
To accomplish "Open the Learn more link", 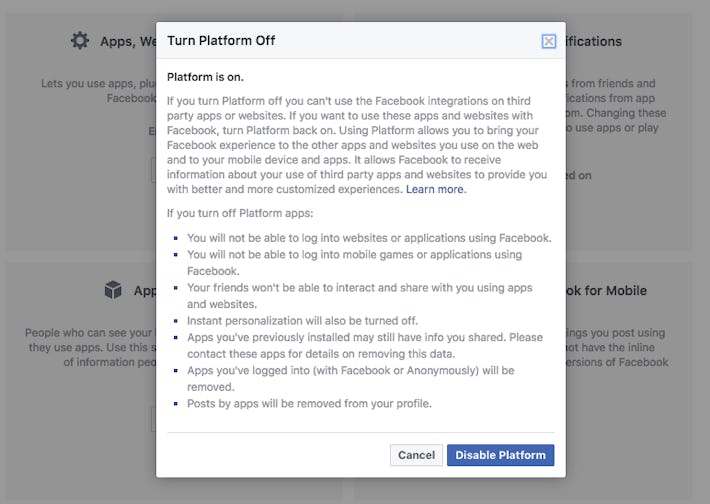I will point(435,189).
